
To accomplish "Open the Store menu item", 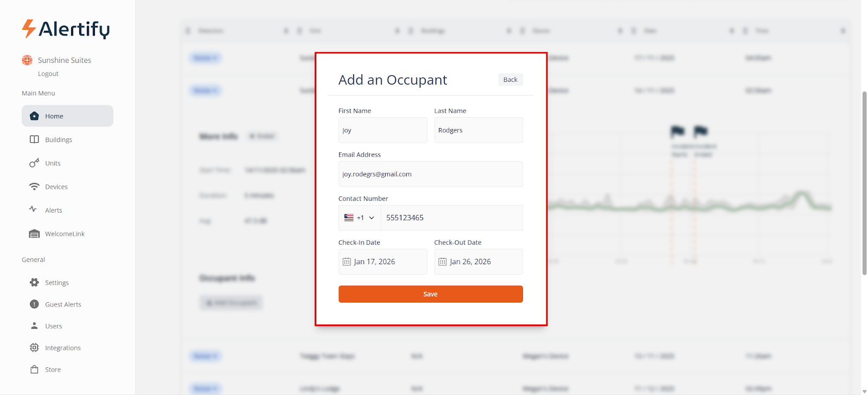I will pyautogui.click(x=53, y=369).
